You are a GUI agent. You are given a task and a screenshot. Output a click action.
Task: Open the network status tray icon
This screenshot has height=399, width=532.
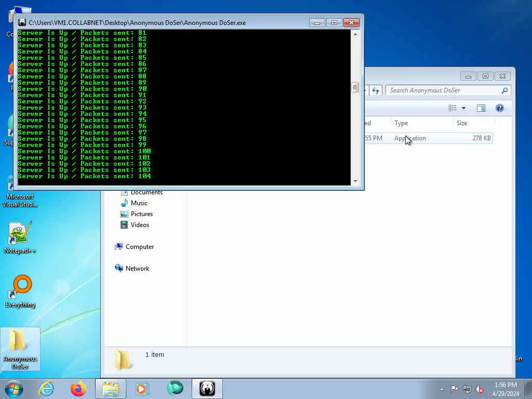click(x=467, y=389)
